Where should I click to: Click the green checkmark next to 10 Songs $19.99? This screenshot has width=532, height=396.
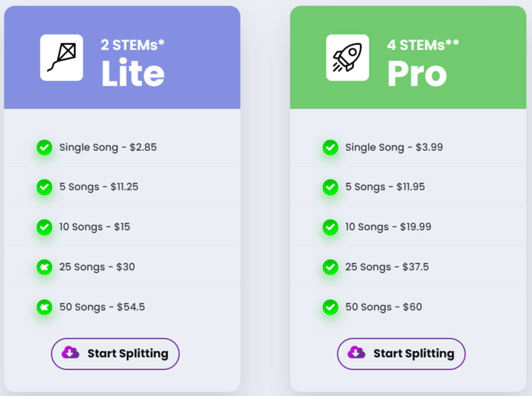330,227
